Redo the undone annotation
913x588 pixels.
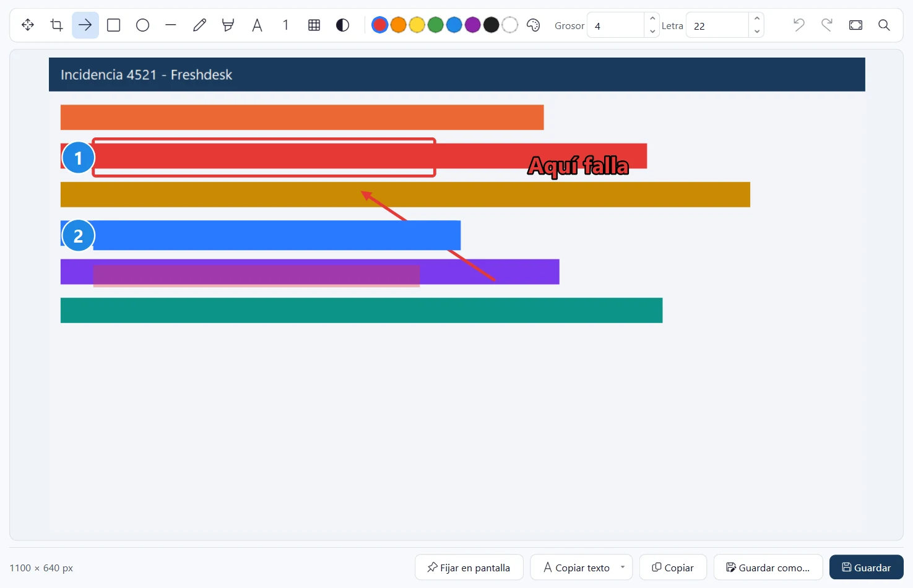[827, 25]
